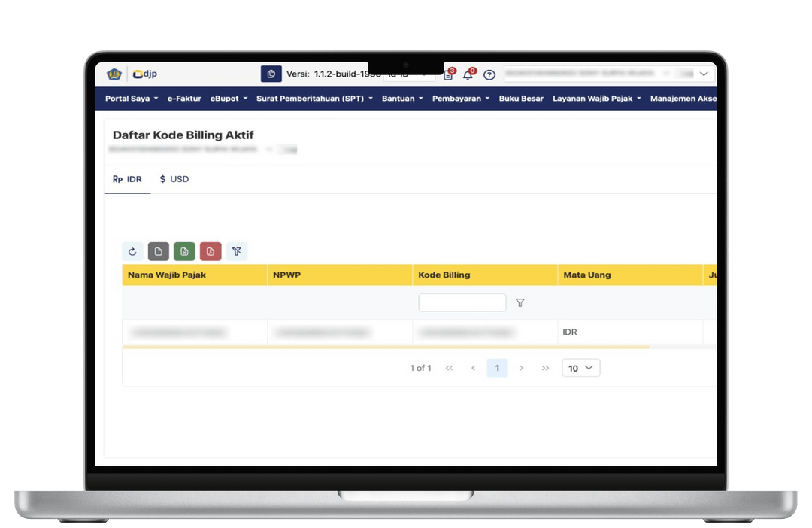Go to the next page arrow
The height and width of the screenshot is (528, 812).
[522, 368]
